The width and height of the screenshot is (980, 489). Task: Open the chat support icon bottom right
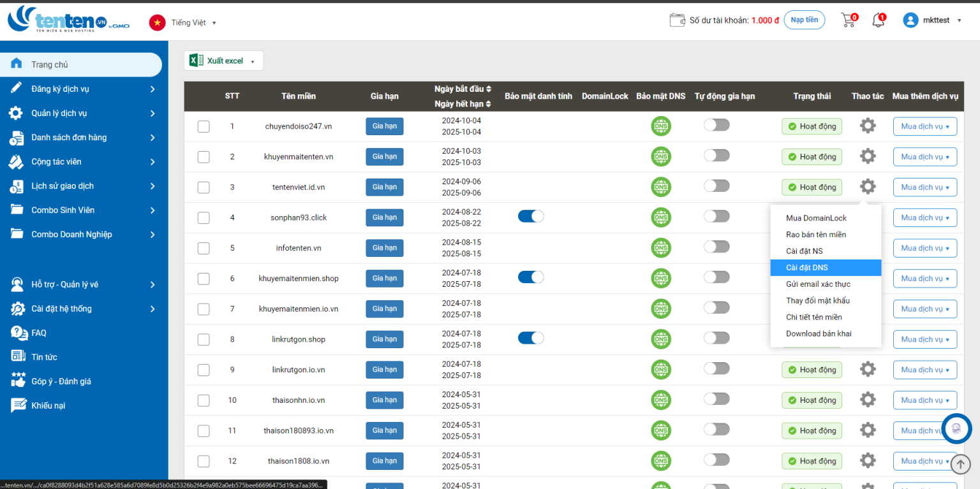pos(956,429)
